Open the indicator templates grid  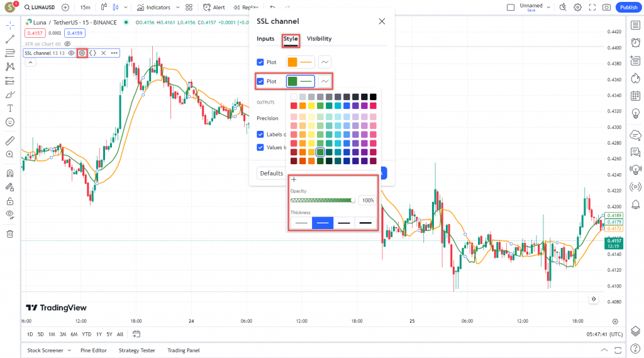(x=189, y=8)
